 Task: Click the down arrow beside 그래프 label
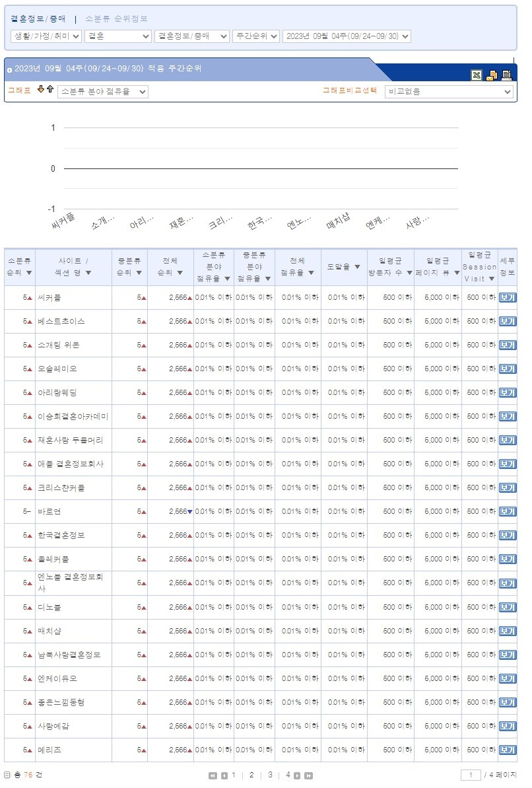pos(40,89)
